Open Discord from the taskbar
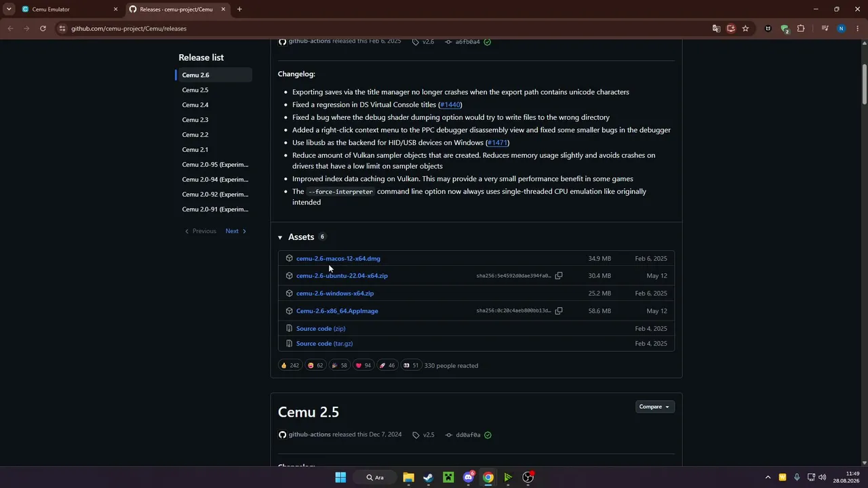Viewport: 868px width, 488px height. click(468, 477)
